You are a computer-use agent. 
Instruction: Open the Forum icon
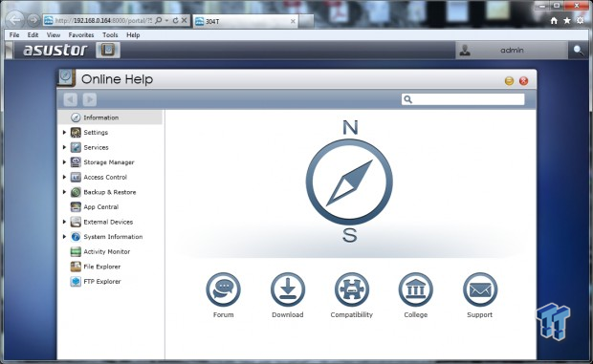[x=223, y=289]
